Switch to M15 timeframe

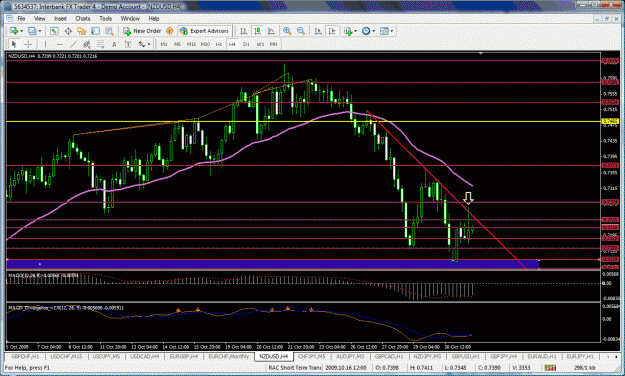tap(191, 44)
